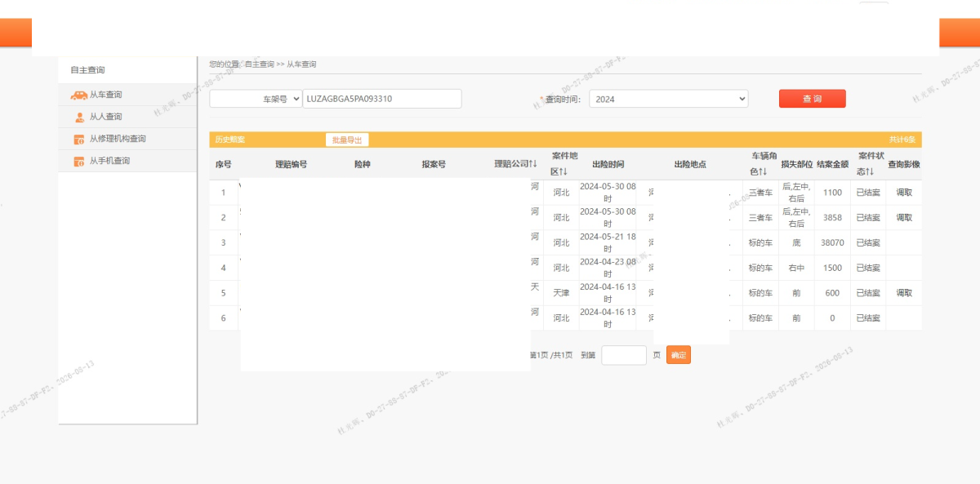Click the 结案金额 column header
Viewport: 980px width, 484px height.
(832, 164)
